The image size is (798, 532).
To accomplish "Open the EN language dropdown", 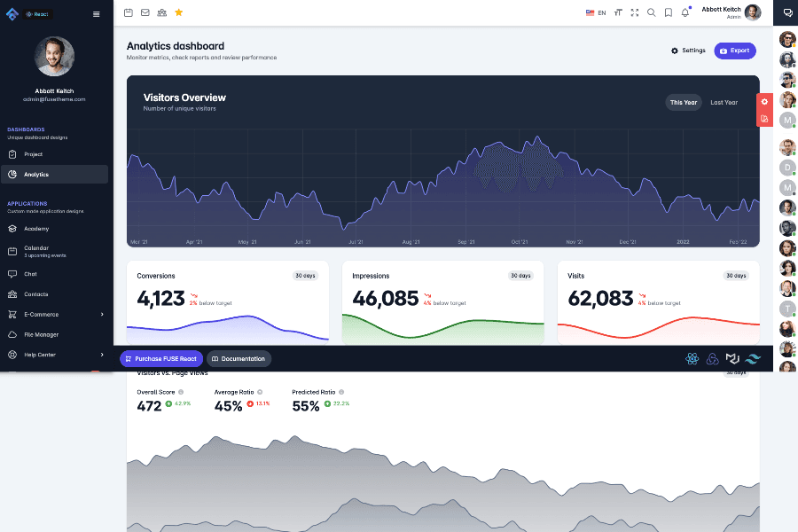I will (x=596, y=12).
